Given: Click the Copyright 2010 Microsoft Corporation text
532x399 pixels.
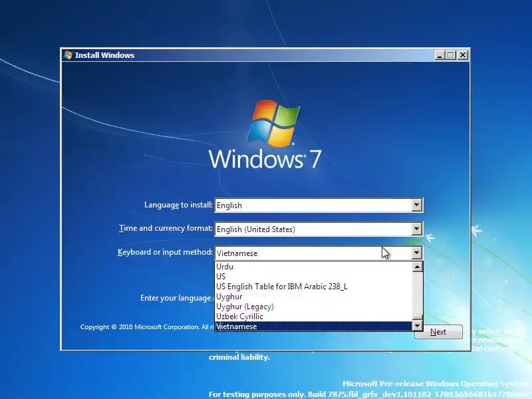Looking at the screenshot, I should (x=146, y=327).
